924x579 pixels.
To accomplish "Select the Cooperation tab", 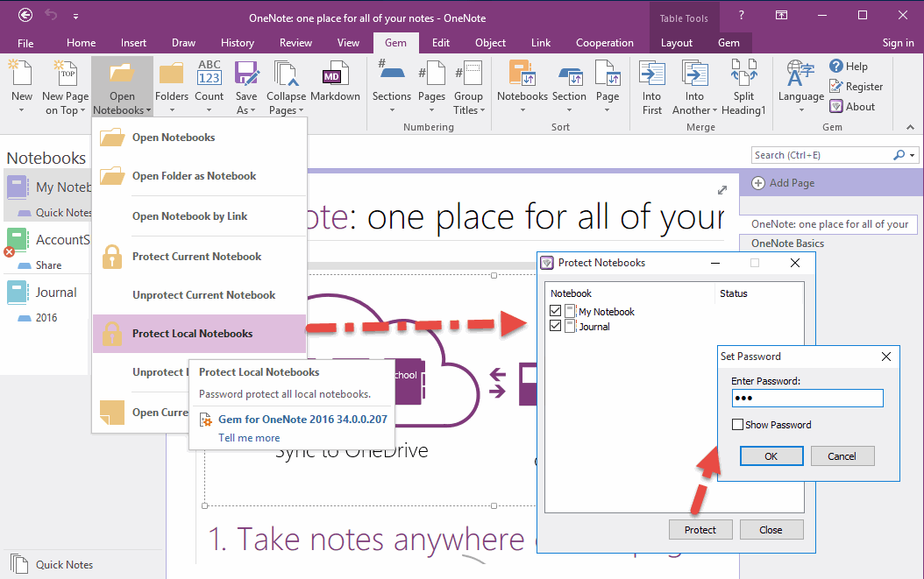I will pyautogui.click(x=605, y=43).
